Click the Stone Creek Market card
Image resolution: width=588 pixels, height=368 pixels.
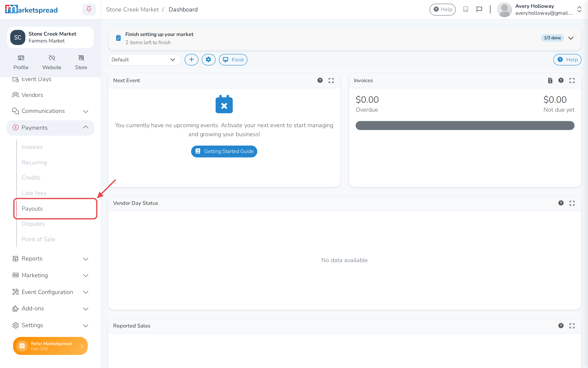pos(50,37)
